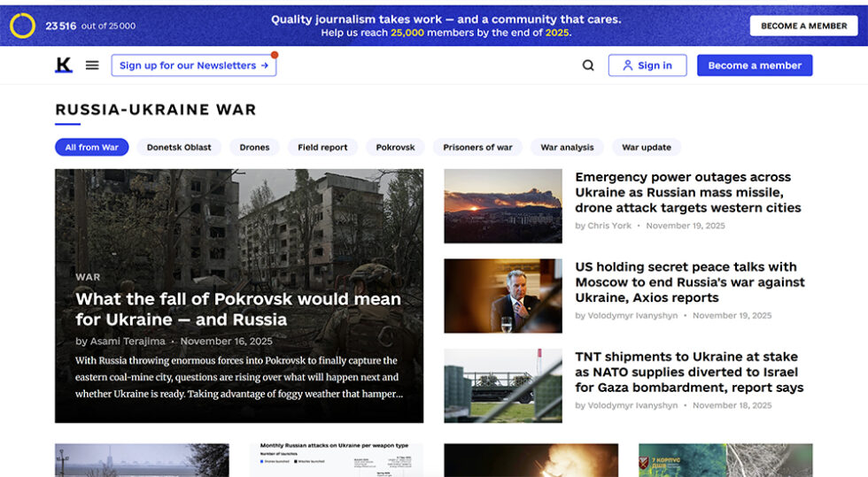Select the War update tag

647,147
